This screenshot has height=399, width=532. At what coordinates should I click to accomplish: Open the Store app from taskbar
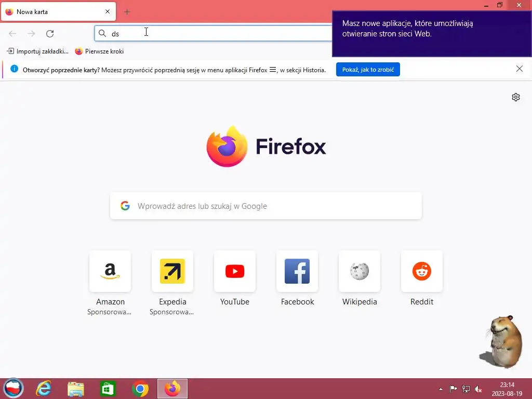tap(108, 389)
